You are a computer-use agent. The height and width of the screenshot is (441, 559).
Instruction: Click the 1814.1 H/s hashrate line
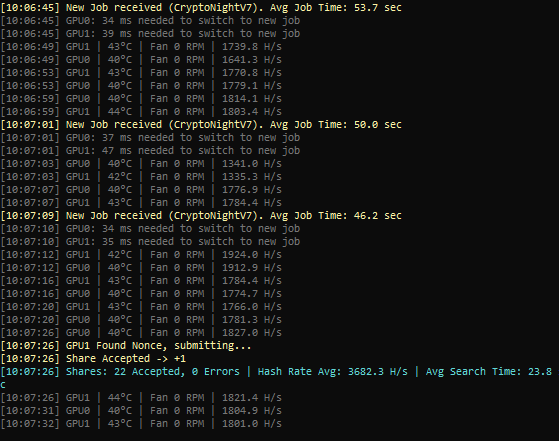[x=141, y=99]
